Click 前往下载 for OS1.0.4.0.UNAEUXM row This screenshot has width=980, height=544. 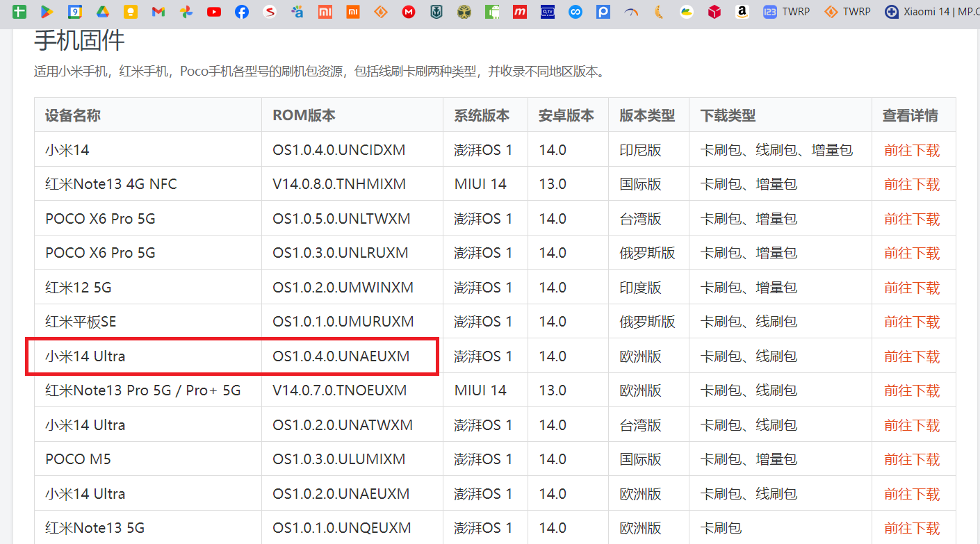pyautogui.click(x=912, y=356)
